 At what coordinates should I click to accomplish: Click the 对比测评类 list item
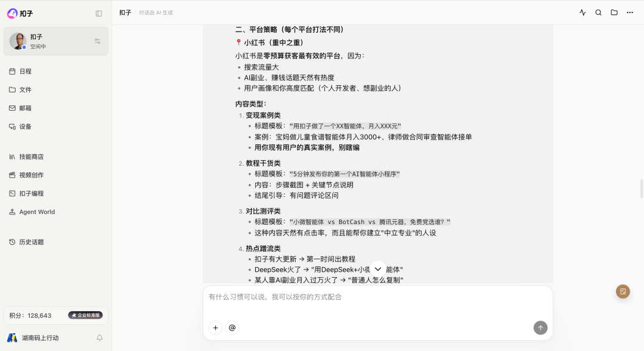264,211
